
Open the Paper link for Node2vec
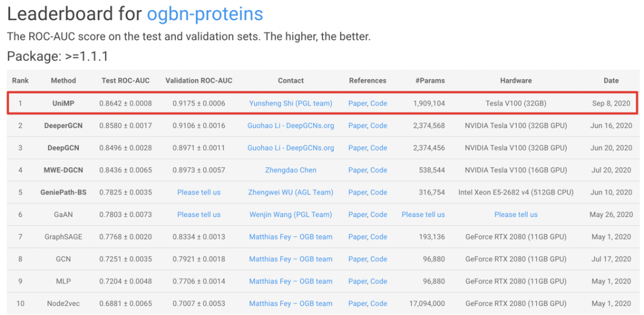coord(357,304)
